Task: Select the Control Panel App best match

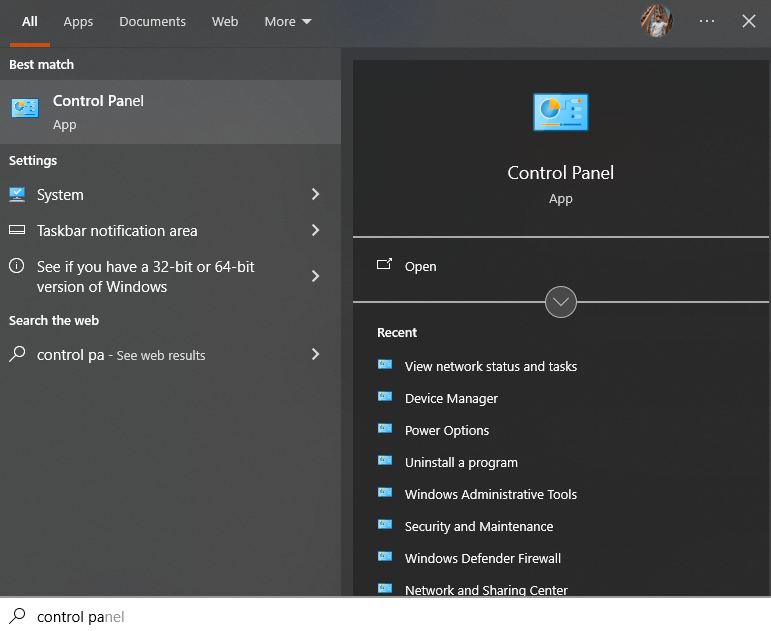Action: [x=170, y=112]
